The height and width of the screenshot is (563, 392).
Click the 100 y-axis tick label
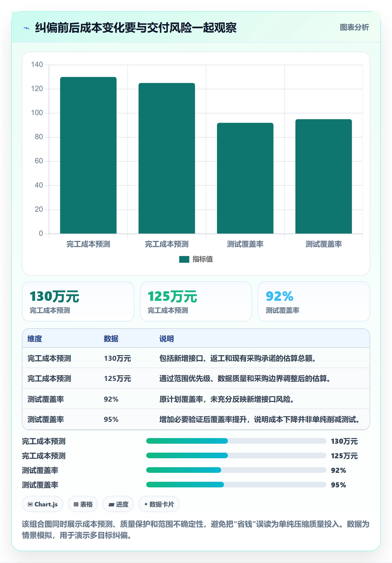(x=37, y=113)
